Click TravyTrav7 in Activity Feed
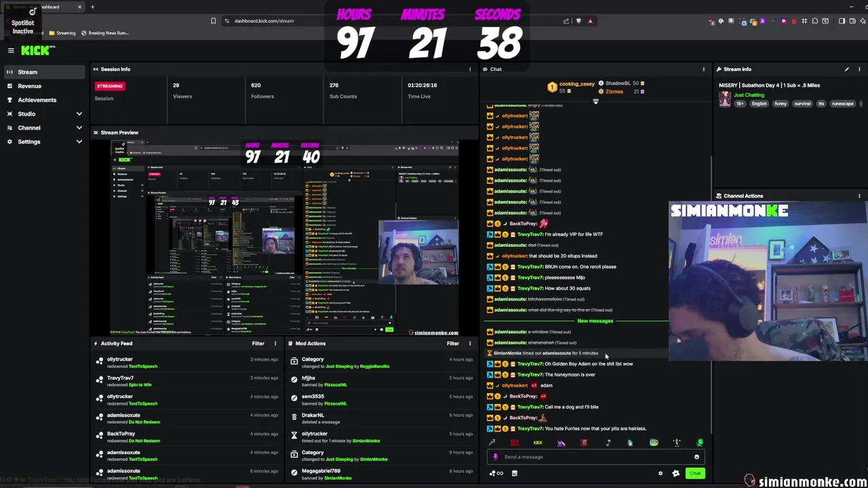The width and height of the screenshot is (868, 488). click(120, 378)
